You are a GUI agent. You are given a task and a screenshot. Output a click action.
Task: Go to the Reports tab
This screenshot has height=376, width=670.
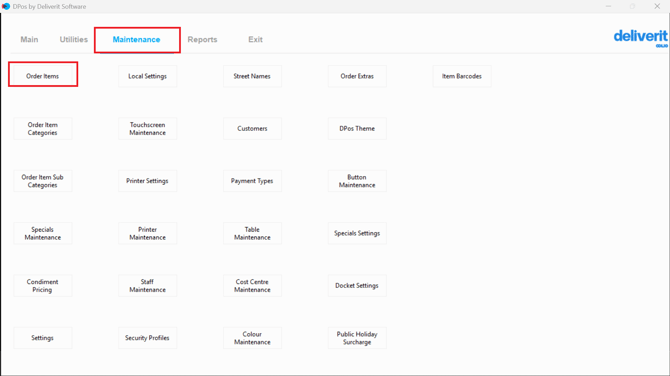coord(202,39)
